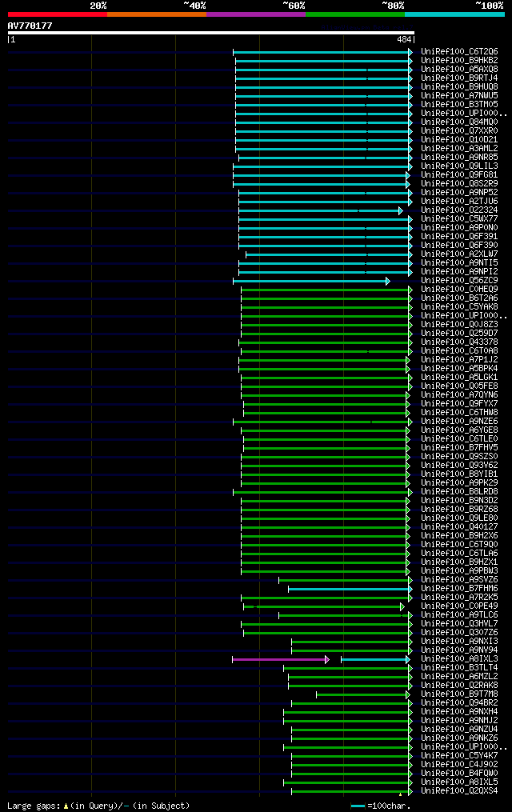512x812 pixels.
Task: Click the UniRef100_B9RZ68 label
Action: (x=459, y=510)
